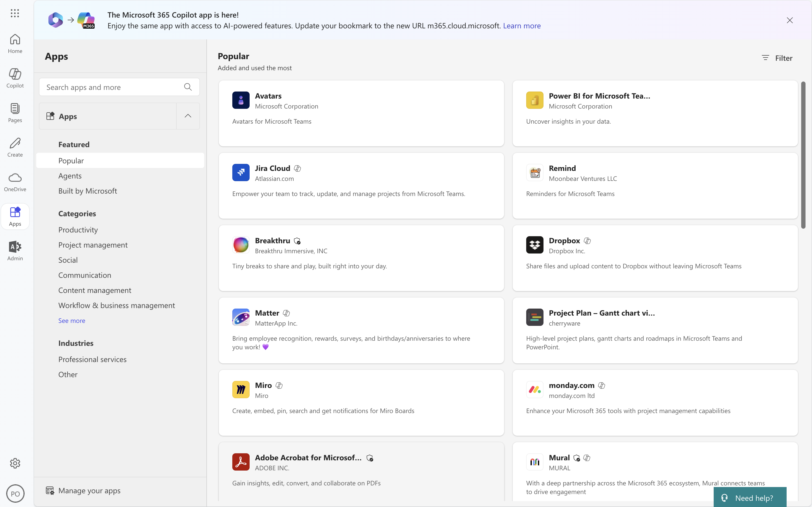The width and height of the screenshot is (812, 507).
Task: Open the PO account profile avatar
Action: [15, 494]
